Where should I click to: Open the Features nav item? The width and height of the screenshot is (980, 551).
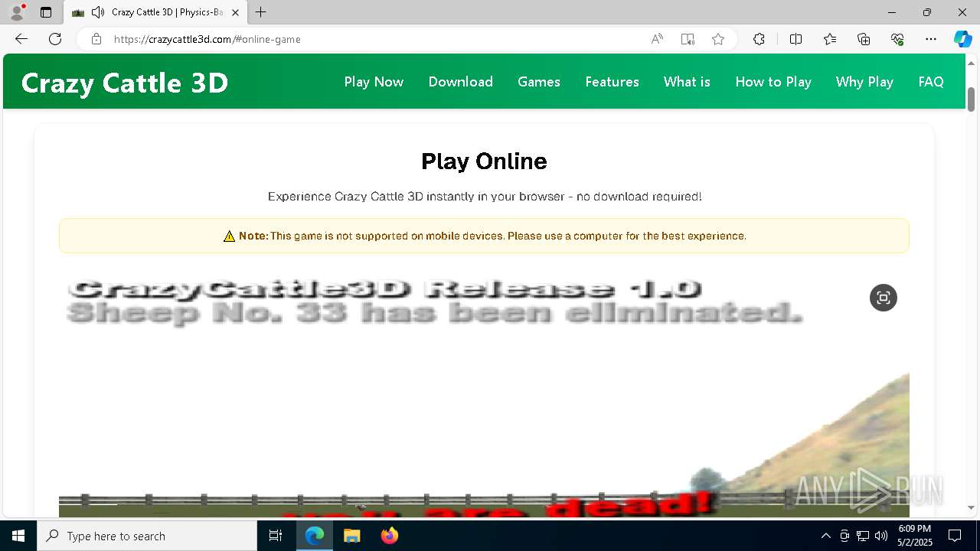pos(612,82)
